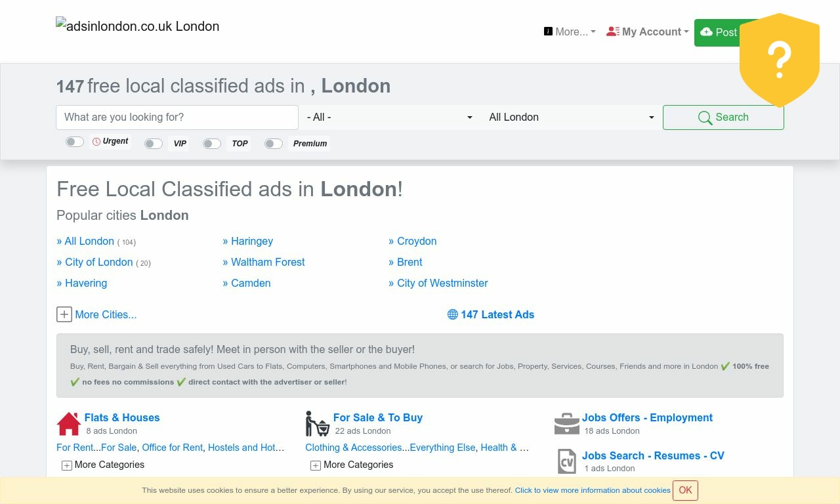This screenshot has width=840, height=504.
Task: Click the plus icon under Flats & Houses
Action: (x=67, y=465)
